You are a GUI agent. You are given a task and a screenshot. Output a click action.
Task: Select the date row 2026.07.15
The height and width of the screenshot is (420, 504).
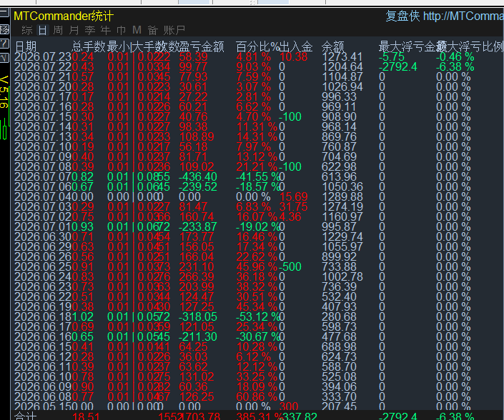[43, 116]
